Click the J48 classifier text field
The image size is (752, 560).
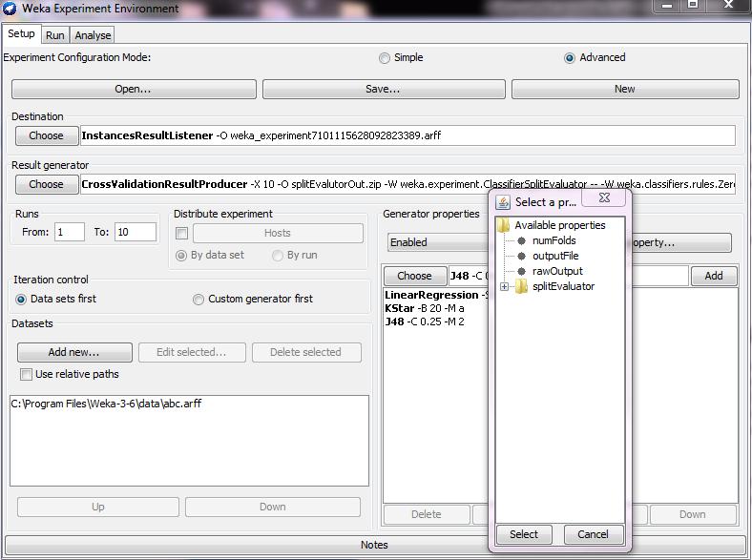(468, 276)
